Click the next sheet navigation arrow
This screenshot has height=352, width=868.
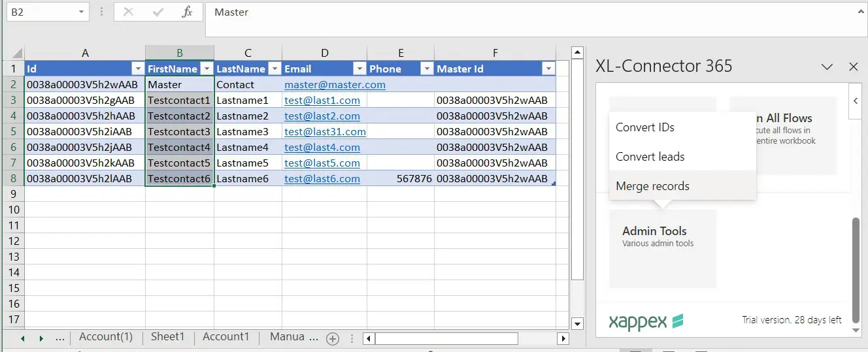[x=41, y=338]
